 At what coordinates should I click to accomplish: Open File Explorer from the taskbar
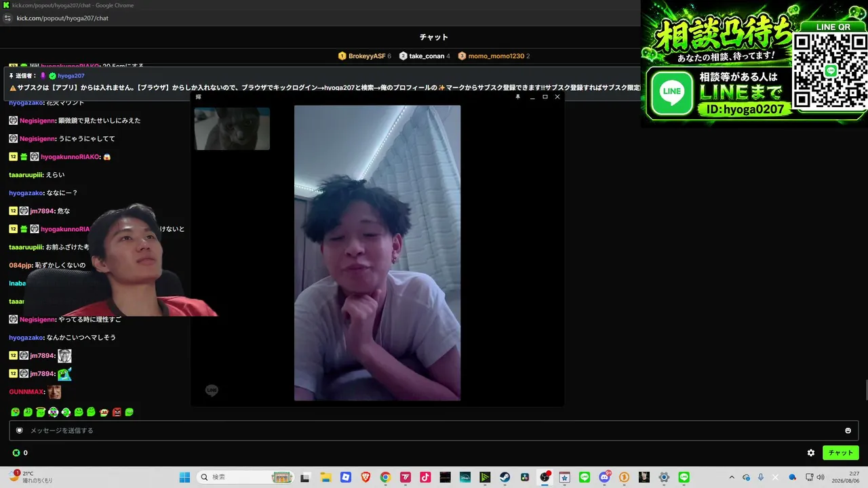tap(325, 477)
